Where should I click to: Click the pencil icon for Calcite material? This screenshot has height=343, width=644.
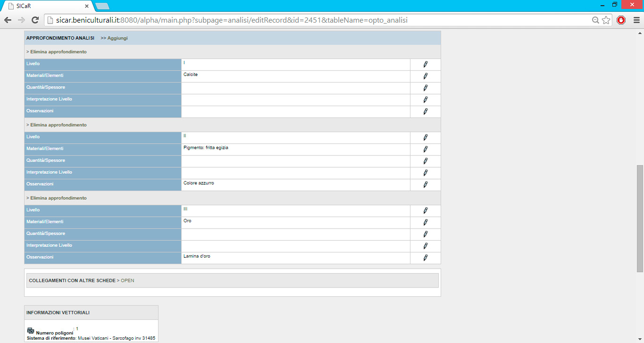pyautogui.click(x=425, y=76)
